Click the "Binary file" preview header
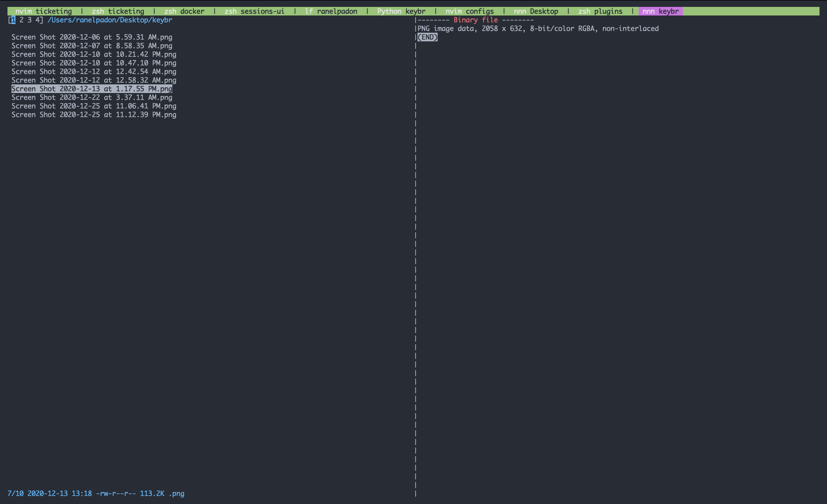 [x=476, y=20]
